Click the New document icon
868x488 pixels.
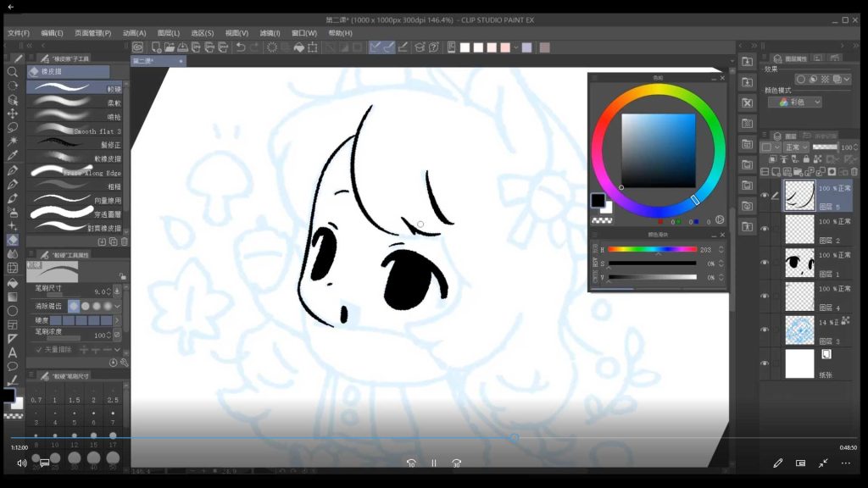point(156,47)
